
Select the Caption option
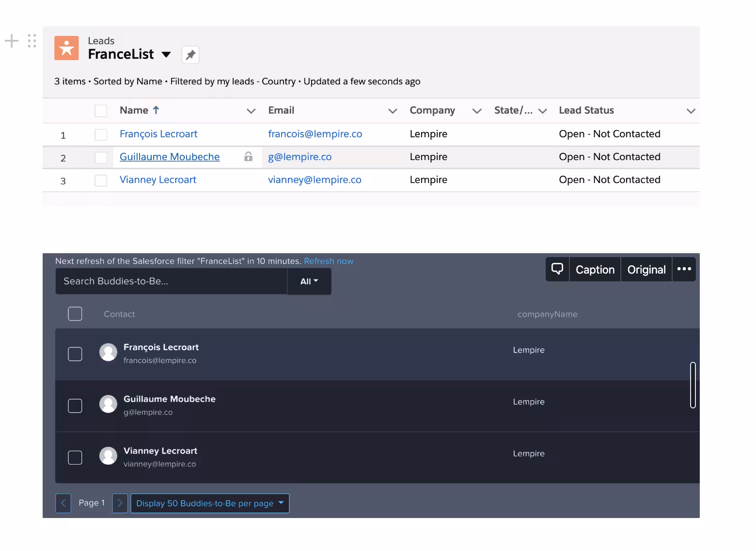pos(595,270)
